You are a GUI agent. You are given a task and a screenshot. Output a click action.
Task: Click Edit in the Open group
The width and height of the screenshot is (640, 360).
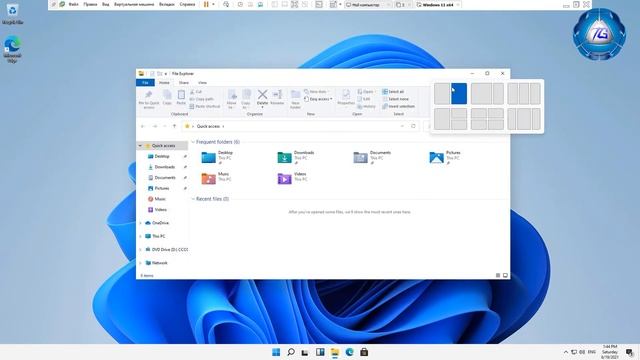364,99
